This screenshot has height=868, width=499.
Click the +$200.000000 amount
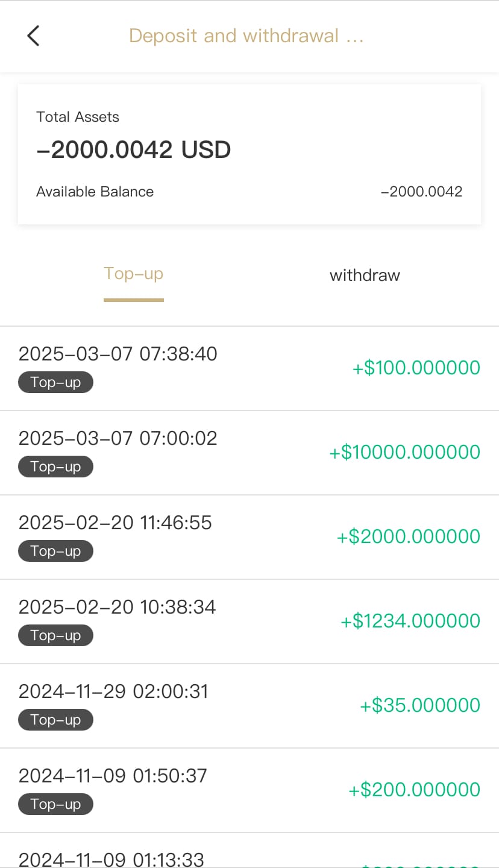point(414,790)
